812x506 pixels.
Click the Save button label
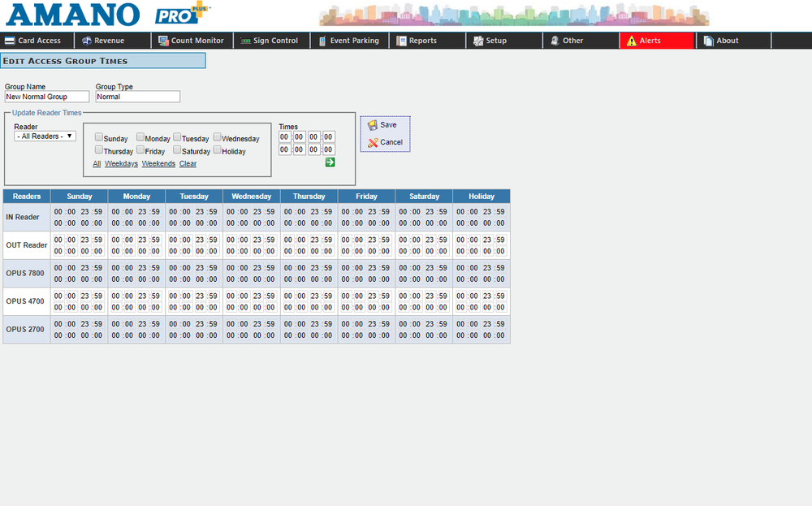pos(388,125)
